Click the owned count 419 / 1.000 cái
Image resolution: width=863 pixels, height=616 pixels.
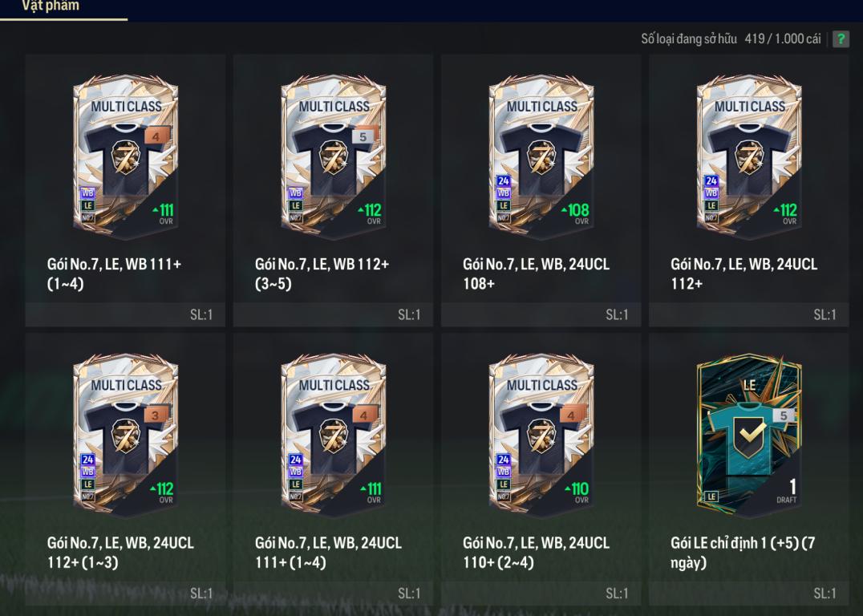pyautogui.click(x=783, y=39)
